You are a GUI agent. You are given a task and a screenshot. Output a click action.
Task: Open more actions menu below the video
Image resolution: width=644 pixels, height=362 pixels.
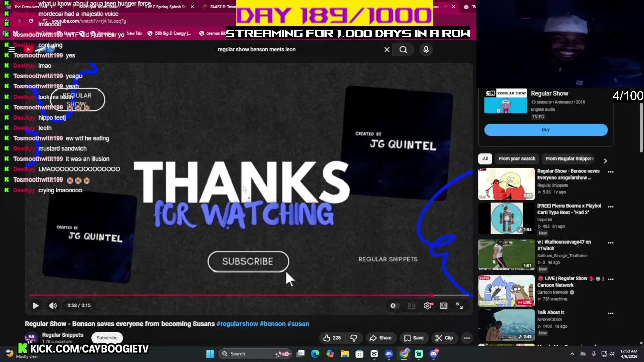click(467, 338)
